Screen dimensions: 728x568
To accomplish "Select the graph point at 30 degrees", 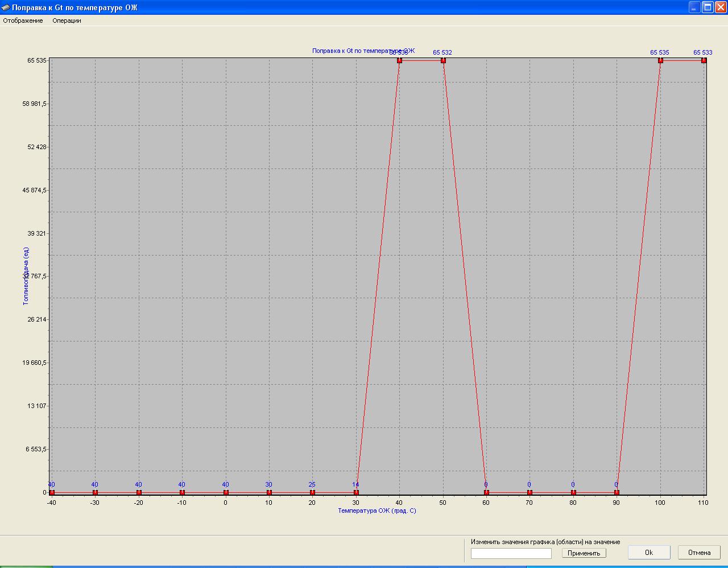I will tap(356, 492).
